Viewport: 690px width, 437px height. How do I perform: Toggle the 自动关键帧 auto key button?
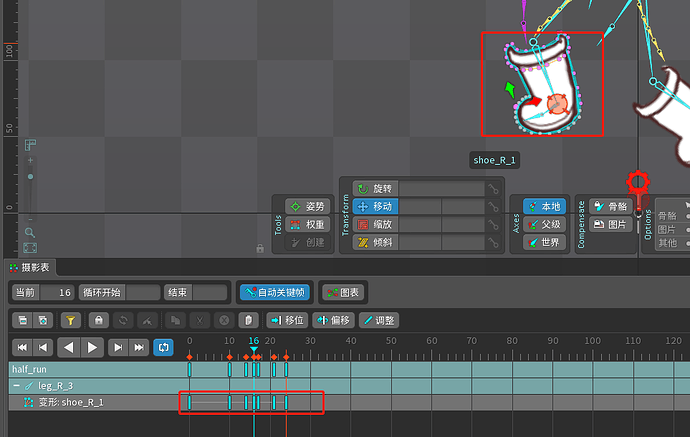pyautogui.click(x=275, y=293)
